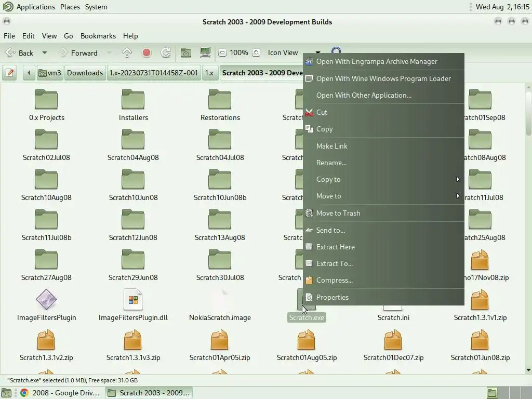Image resolution: width=532 pixels, height=399 pixels.
Task: Choose Rename... in the context menu
Action: pos(383,163)
